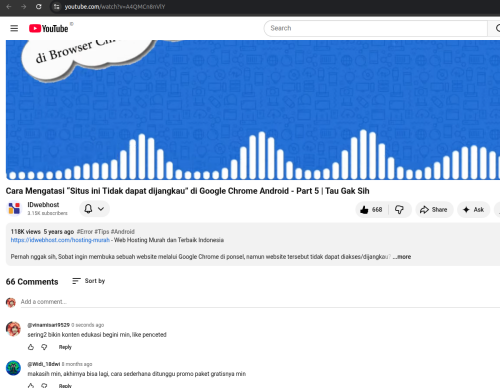Open the YouTube hamburger guide menu
500x388 pixels.
[14, 28]
